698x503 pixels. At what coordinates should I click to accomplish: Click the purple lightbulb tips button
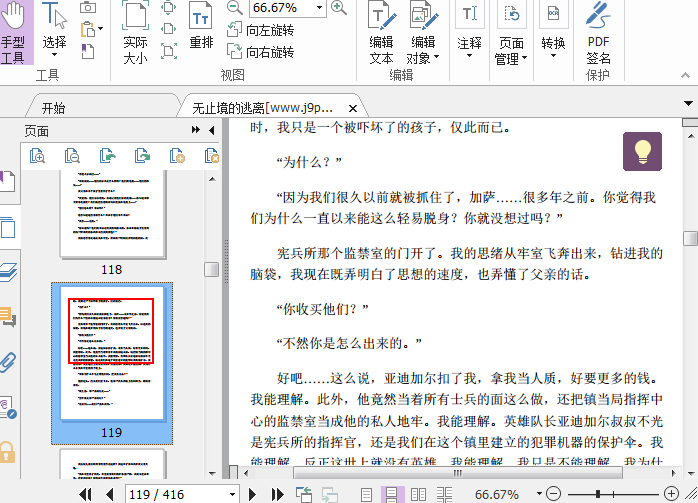click(x=642, y=151)
